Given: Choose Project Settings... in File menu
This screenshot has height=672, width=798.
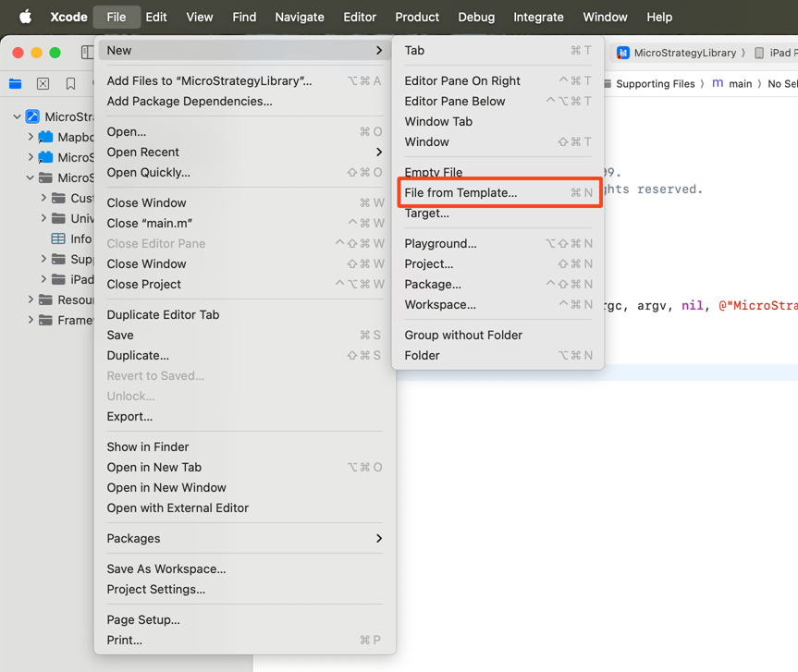Looking at the screenshot, I should (x=244, y=589).
